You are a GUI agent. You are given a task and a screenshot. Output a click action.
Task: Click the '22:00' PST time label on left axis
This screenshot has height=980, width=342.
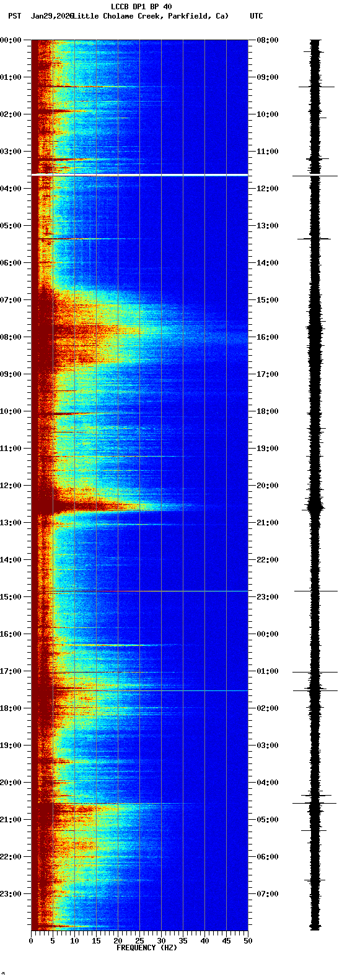pyautogui.click(x=11, y=857)
